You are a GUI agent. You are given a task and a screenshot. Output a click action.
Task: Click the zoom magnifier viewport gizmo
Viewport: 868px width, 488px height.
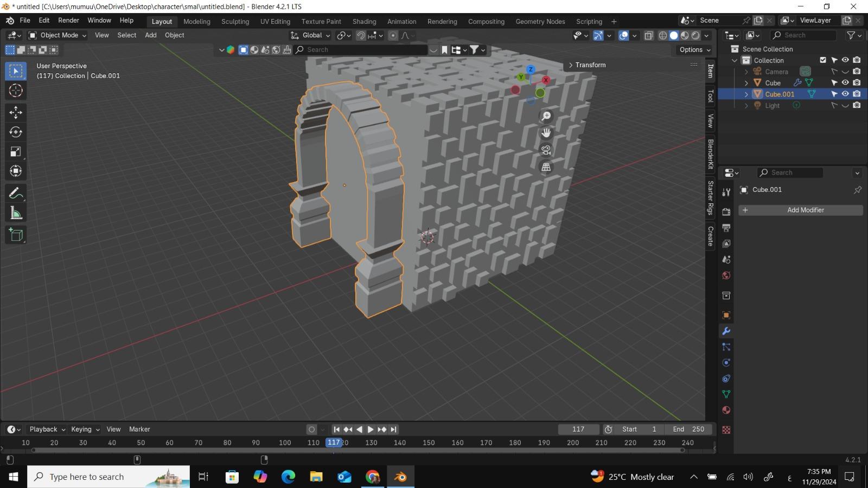[546, 116]
